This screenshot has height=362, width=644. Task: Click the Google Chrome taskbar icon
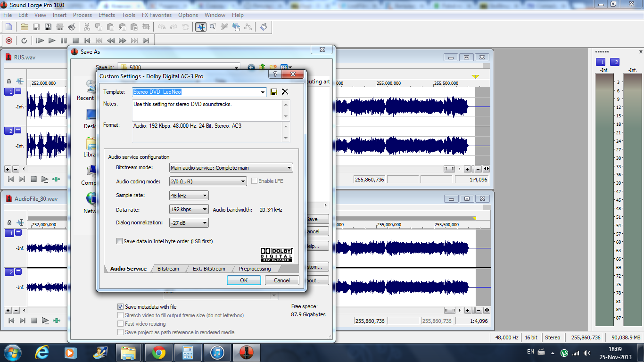point(158,353)
